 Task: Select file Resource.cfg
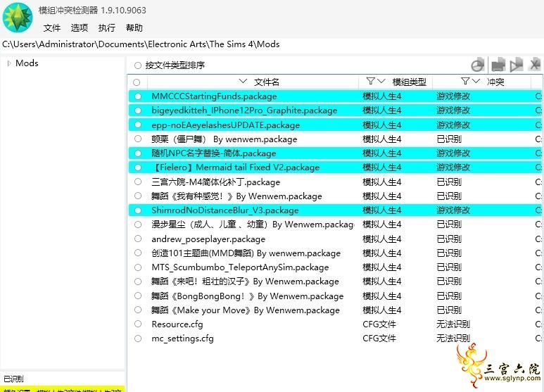(177, 324)
